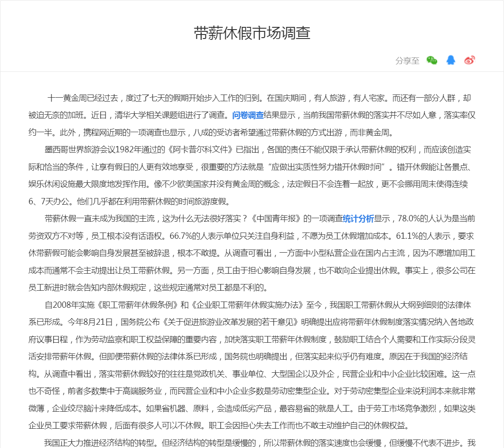
Task: Open the 统计分析 hyperlink
Action: [x=358, y=219]
